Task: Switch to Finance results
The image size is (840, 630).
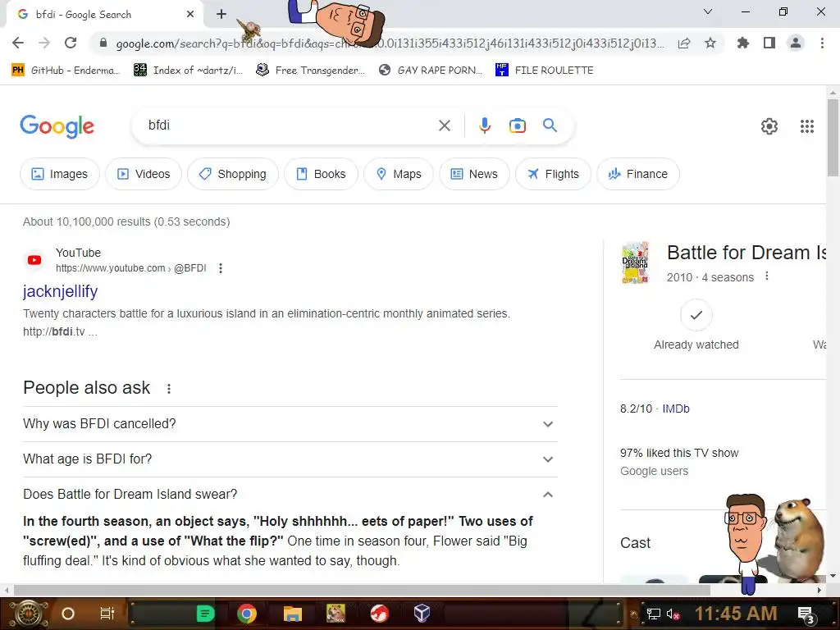Action: [x=638, y=174]
